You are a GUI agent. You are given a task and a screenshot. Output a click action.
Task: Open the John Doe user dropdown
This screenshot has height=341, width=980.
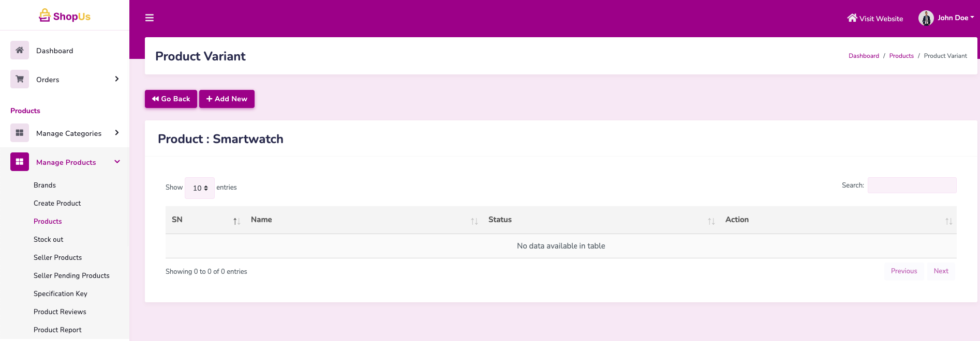[x=955, y=18]
